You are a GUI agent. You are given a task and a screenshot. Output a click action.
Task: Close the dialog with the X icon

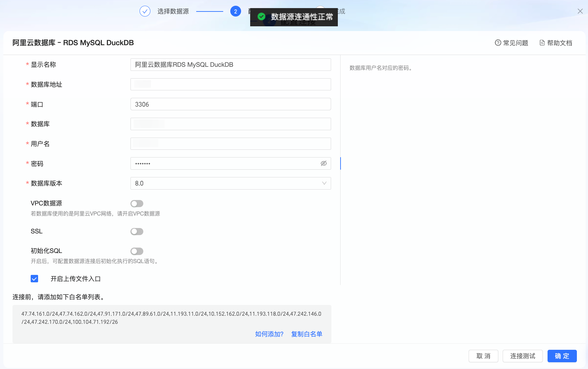click(x=580, y=11)
